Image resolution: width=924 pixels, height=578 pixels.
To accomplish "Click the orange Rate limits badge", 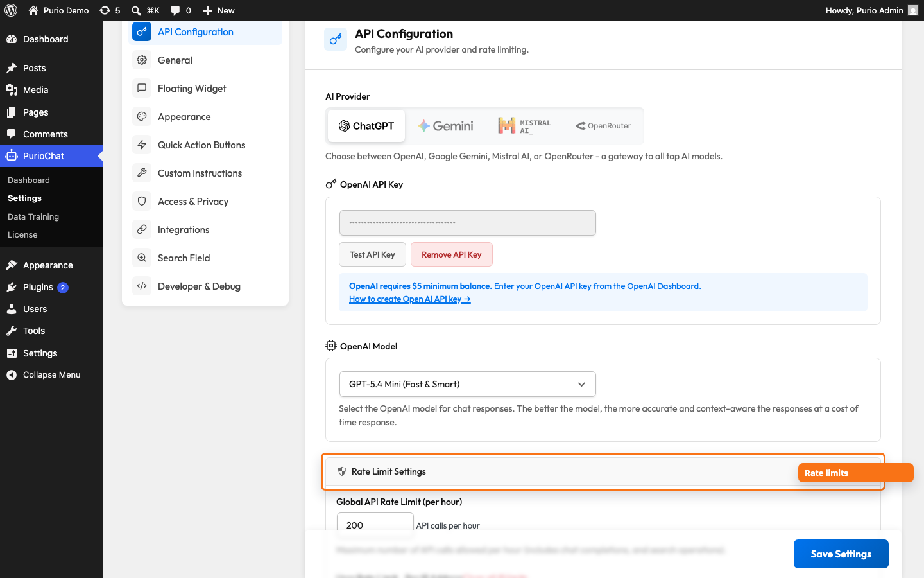I will [x=855, y=473].
